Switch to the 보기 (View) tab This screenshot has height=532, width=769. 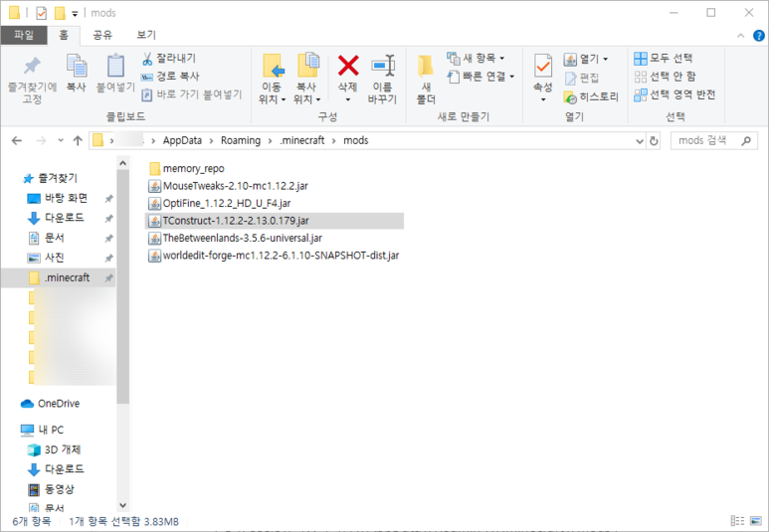pyautogui.click(x=146, y=35)
